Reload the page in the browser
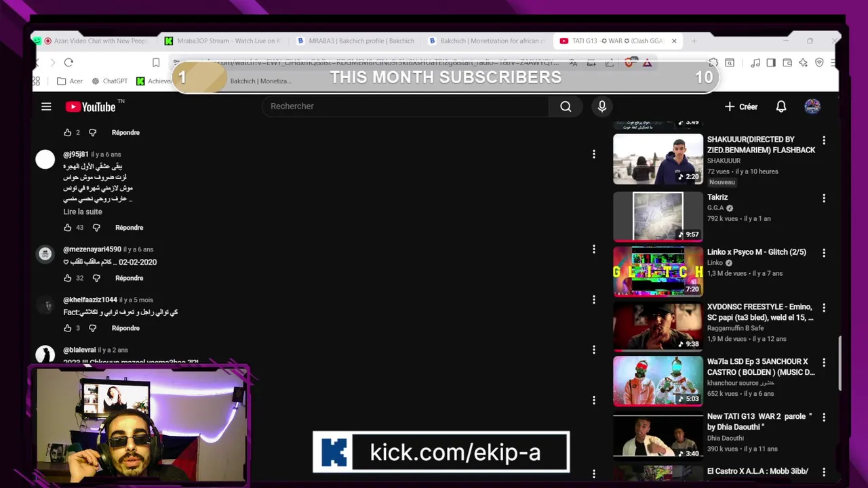Image resolution: width=868 pixels, height=488 pixels. (68, 62)
